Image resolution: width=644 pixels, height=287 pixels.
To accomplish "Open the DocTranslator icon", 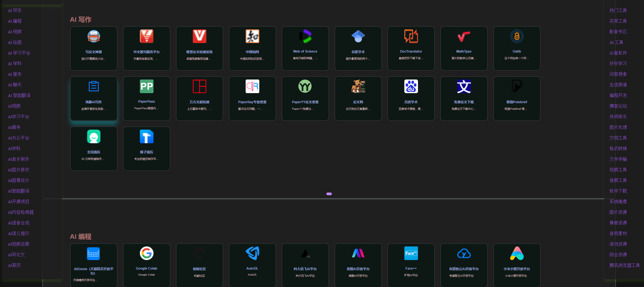I will (x=411, y=36).
